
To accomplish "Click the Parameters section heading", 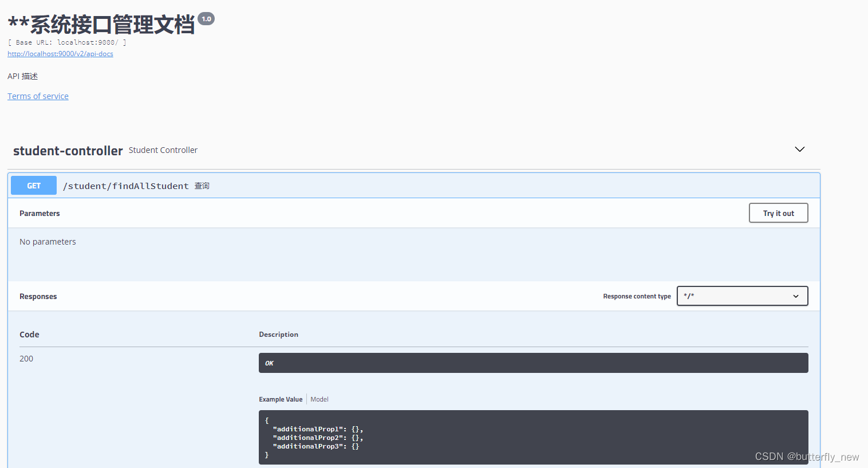I will click(x=40, y=213).
